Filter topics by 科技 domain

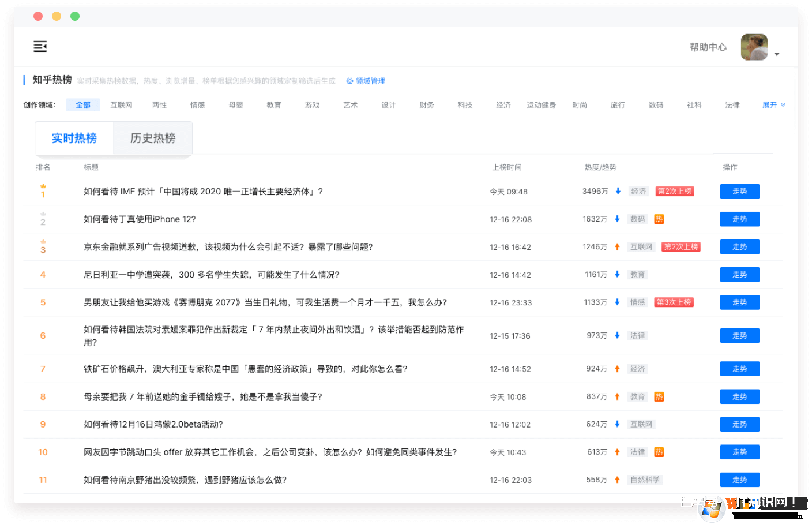point(465,105)
